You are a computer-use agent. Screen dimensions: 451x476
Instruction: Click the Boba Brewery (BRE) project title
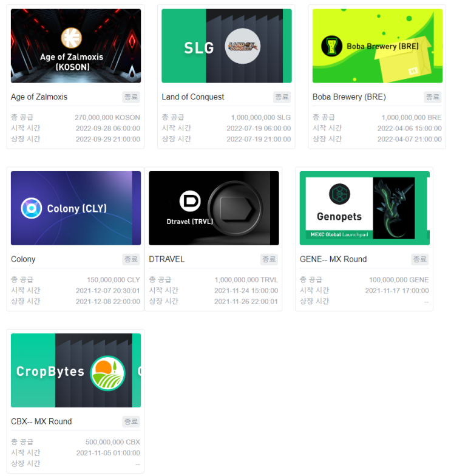[350, 97]
